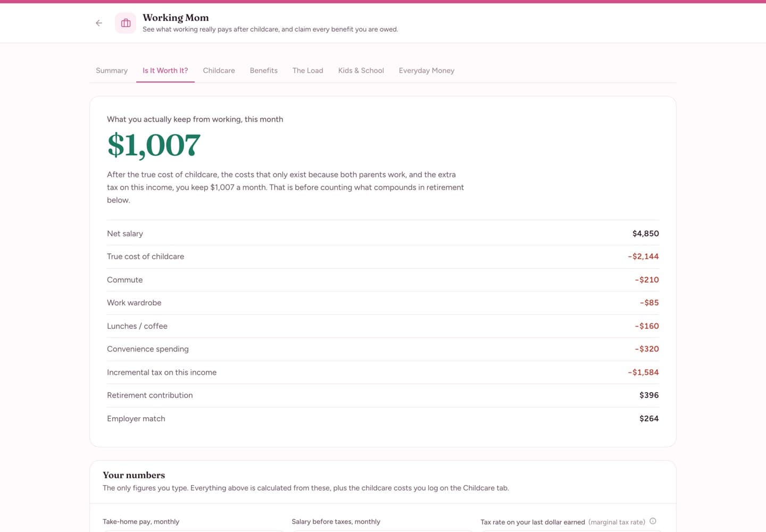Select the -$210 commute amount
This screenshot has width=766, height=532.
point(647,280)
